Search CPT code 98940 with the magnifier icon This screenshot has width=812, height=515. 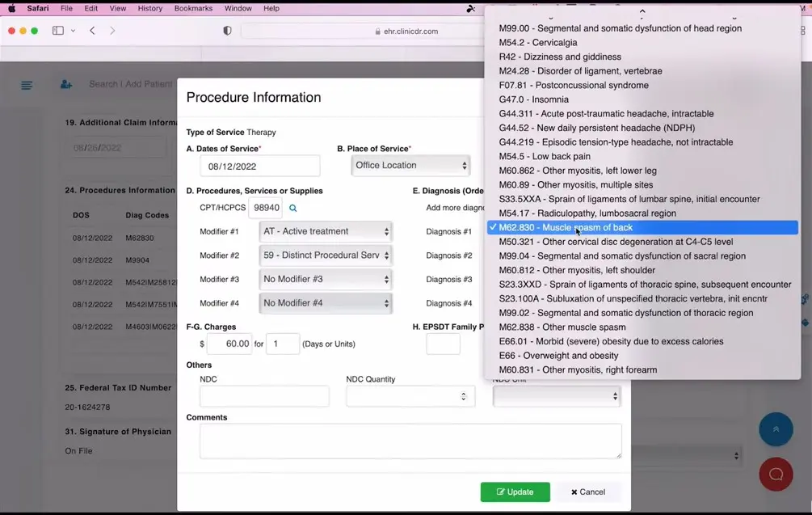[x=292, y=208]
